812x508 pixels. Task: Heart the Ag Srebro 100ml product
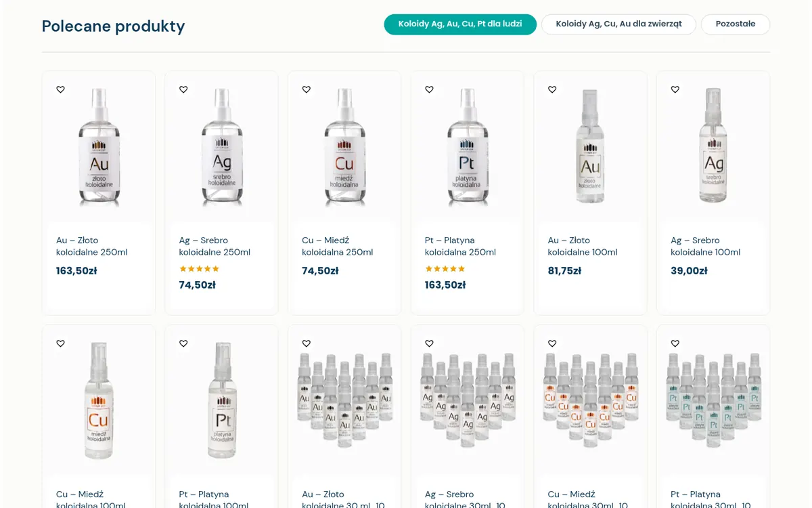click(675, 89)
